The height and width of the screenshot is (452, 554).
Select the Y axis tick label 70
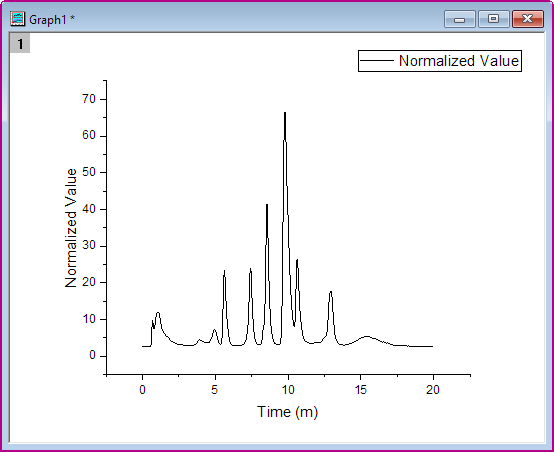coord(89,99)
